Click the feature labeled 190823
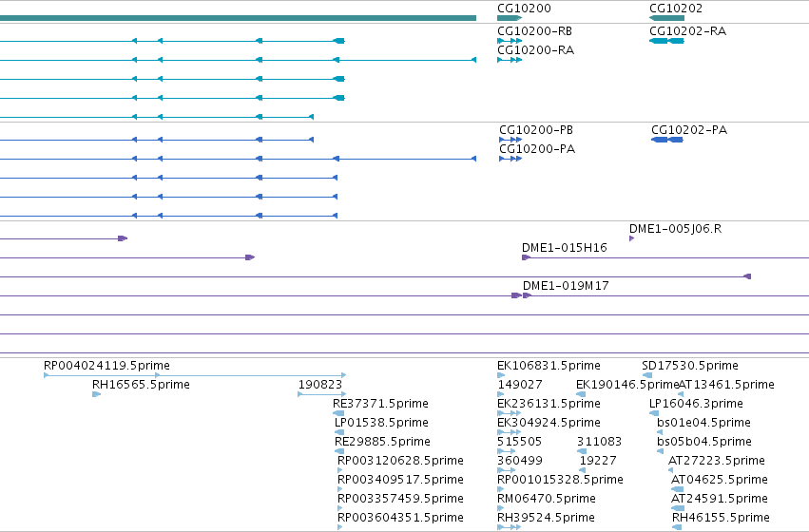809x532 pixels. click(319, 385)
